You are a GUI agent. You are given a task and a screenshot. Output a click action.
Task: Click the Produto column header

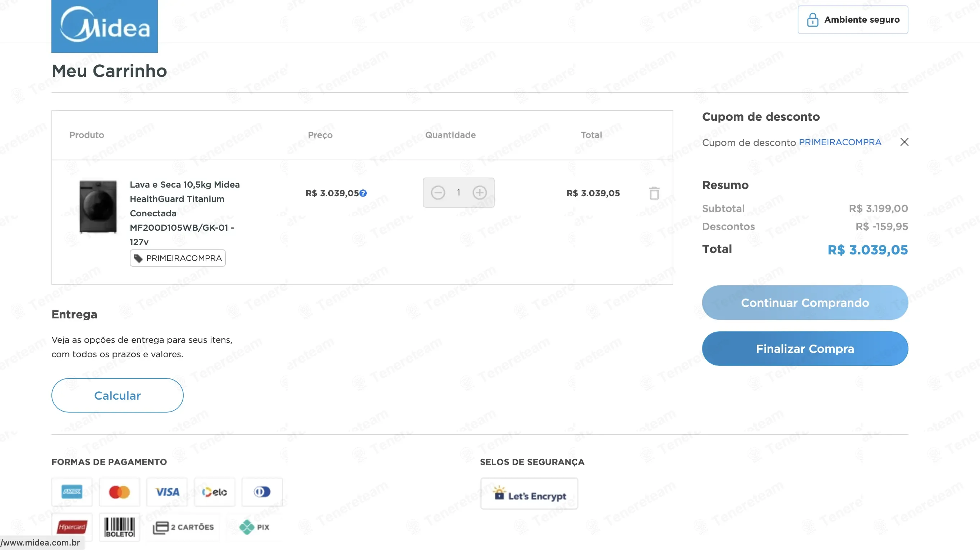pos(87,135)
